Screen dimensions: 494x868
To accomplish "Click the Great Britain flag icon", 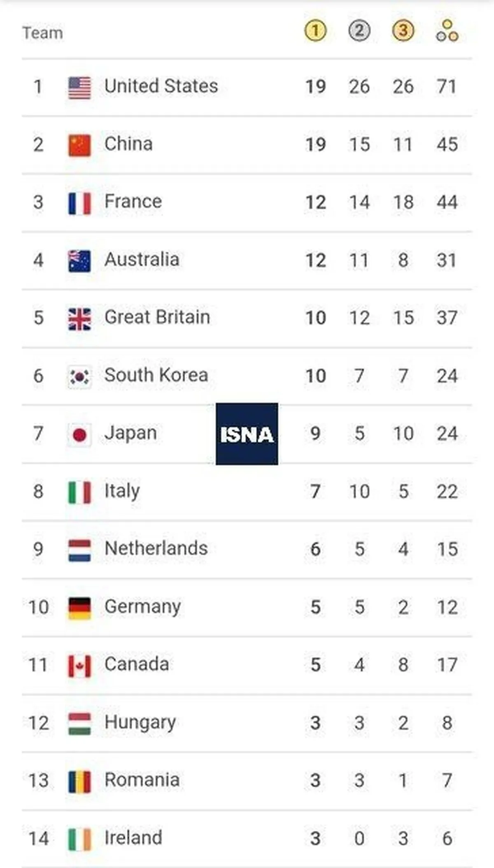I will pyautogui.click(x=79, y=319).
